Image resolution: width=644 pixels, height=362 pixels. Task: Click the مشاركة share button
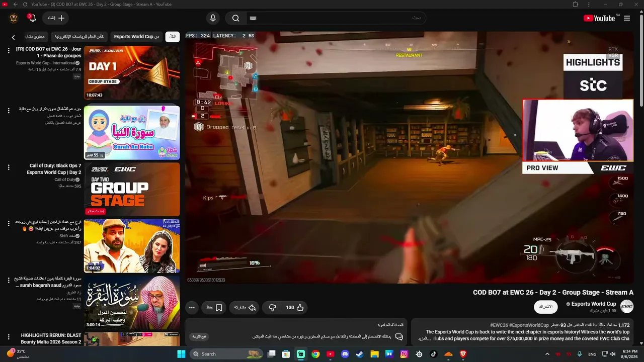[246, 307]
